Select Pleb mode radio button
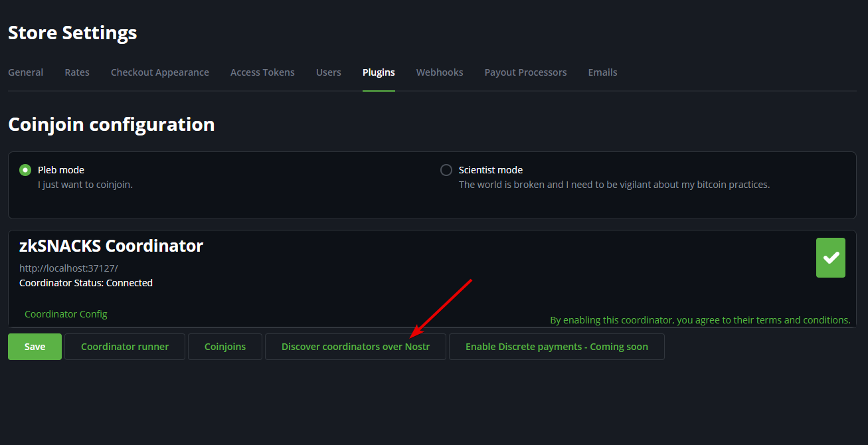This screenshot has height=445, width=868. pos(25,170)
